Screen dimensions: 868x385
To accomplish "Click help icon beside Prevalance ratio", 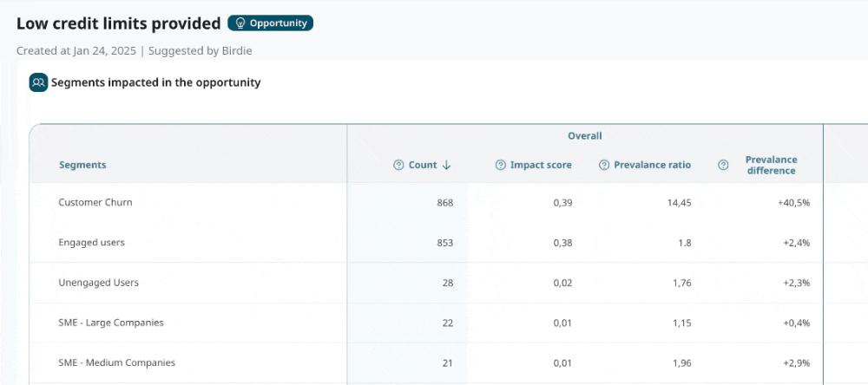I will click(604, 166).
